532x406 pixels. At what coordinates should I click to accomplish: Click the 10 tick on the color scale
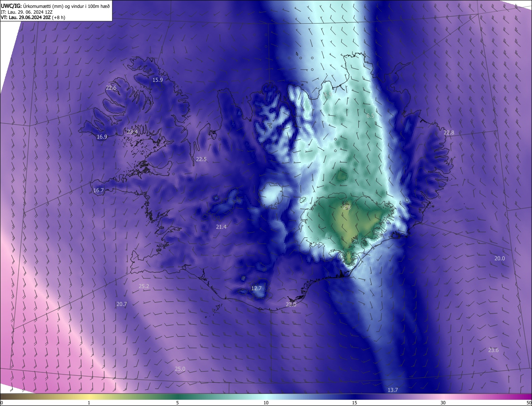point(266,403)
